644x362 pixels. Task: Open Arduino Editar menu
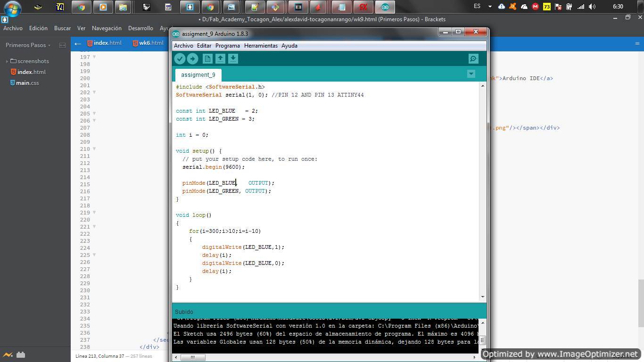pos(204,46)
